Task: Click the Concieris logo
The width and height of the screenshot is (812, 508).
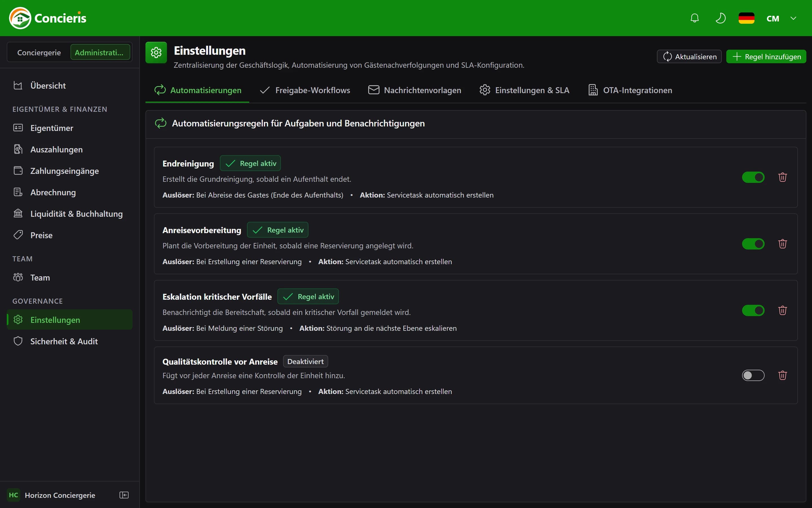Action: pyautogui.click(x=48, y=18)
